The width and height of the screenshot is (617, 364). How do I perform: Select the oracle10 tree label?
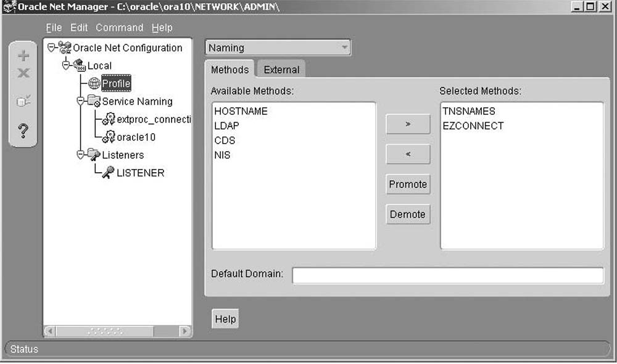[x=136, y=137]
